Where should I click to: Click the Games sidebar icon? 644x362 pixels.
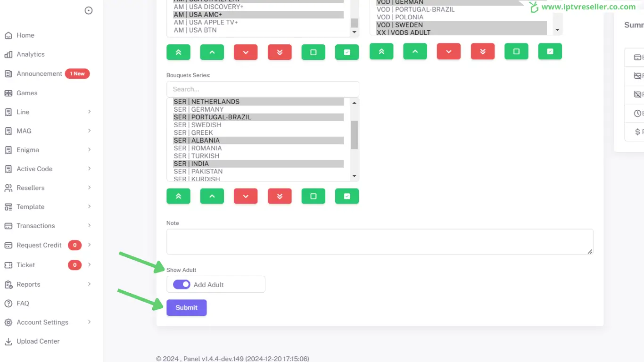click(x=8, y=93)
